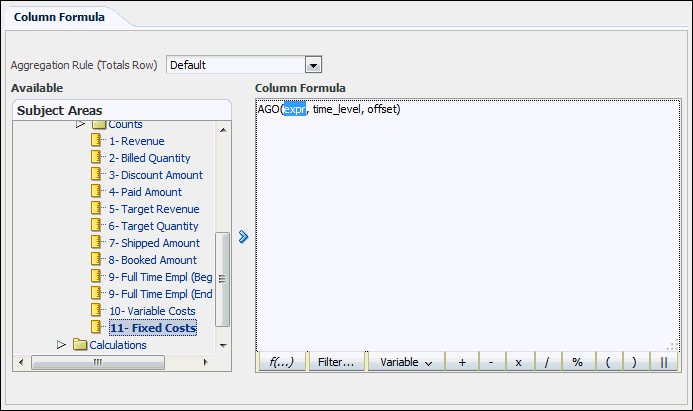This screenshot has height=411, width=693.
Task: Click the column icon beside 6- Target Quantity
Action: point(96,225)
